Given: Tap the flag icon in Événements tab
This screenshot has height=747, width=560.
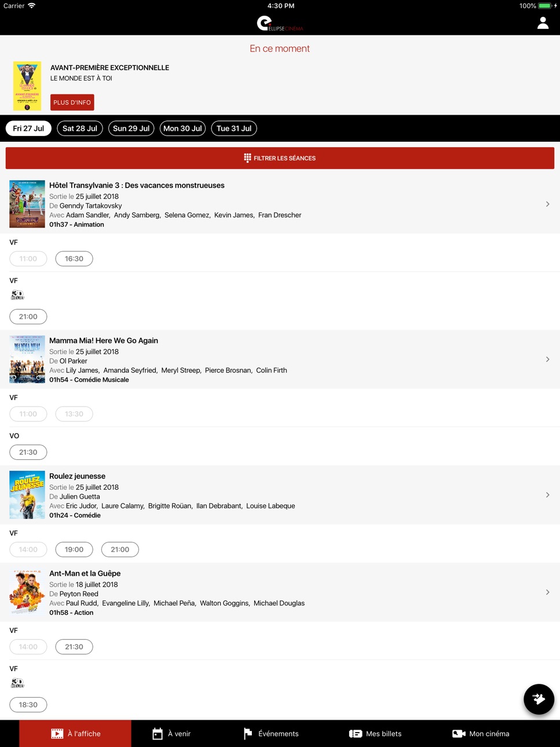Looking at the screenshot, I should 248,734.
